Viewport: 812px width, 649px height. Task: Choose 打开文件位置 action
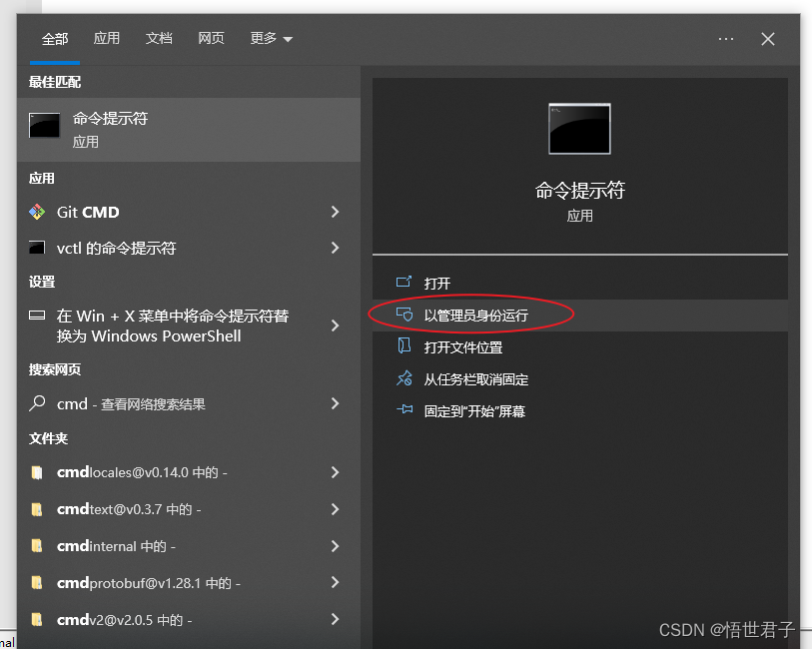tap(580, 347)
